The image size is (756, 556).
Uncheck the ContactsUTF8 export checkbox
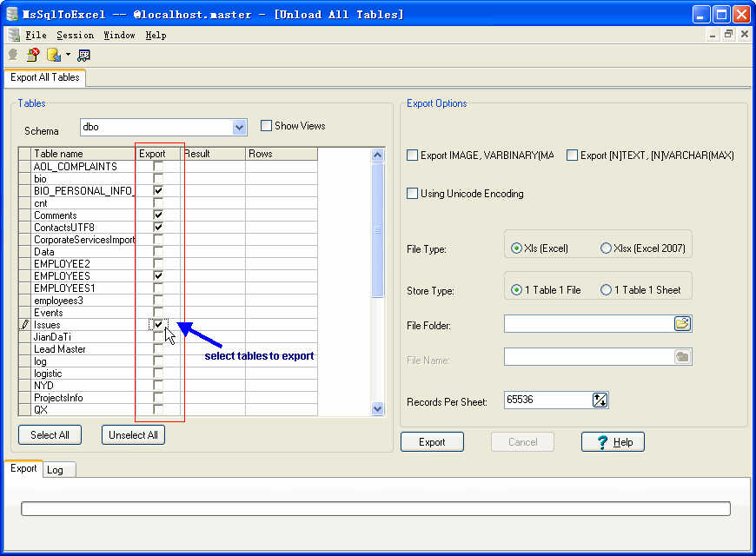click(158, 227)
